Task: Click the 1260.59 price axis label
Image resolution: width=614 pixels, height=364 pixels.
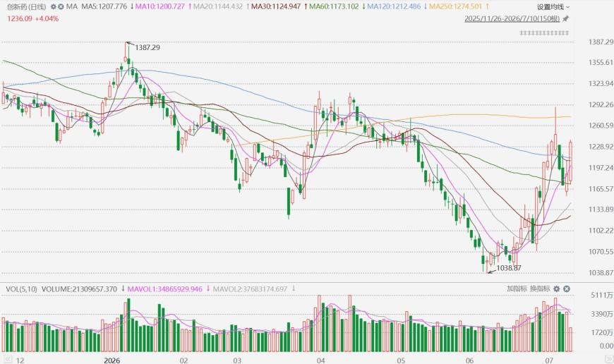Action: [x=601, y=126]
